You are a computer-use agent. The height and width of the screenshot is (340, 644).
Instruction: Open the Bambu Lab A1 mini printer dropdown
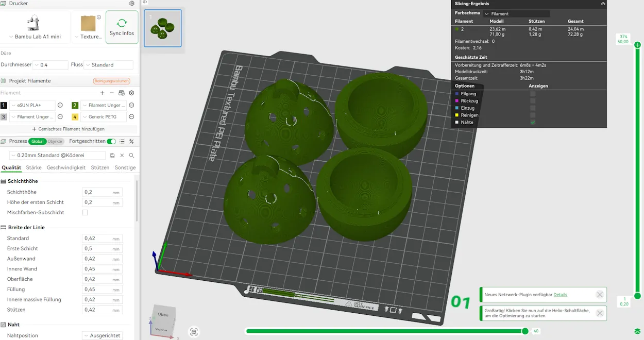click(x=35, y=37)
